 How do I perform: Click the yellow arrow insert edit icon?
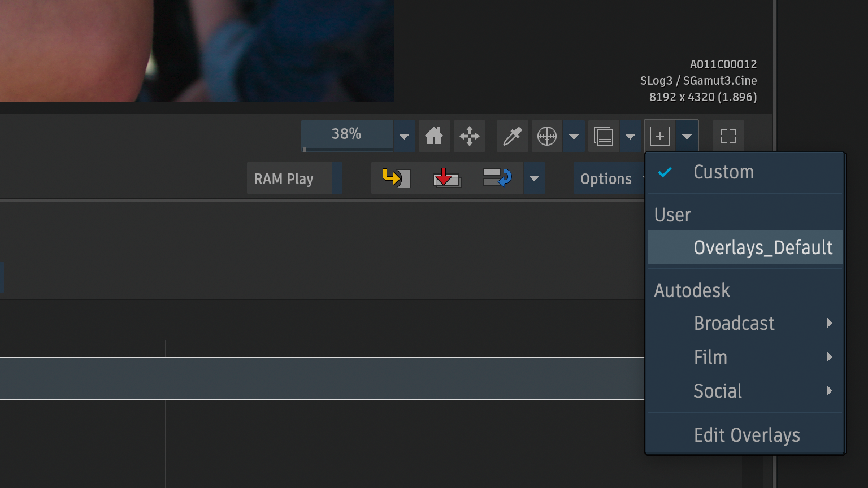click(x=396, y=178)
